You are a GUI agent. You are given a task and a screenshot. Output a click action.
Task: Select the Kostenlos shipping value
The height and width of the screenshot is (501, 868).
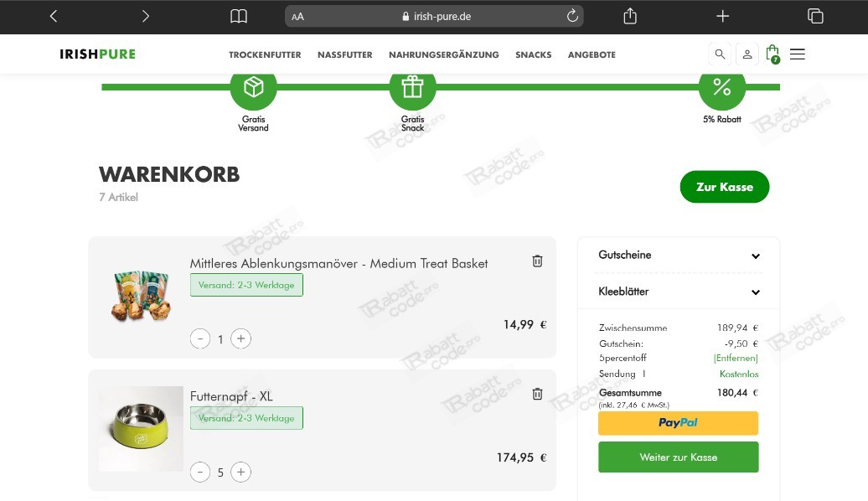point(739,374)
